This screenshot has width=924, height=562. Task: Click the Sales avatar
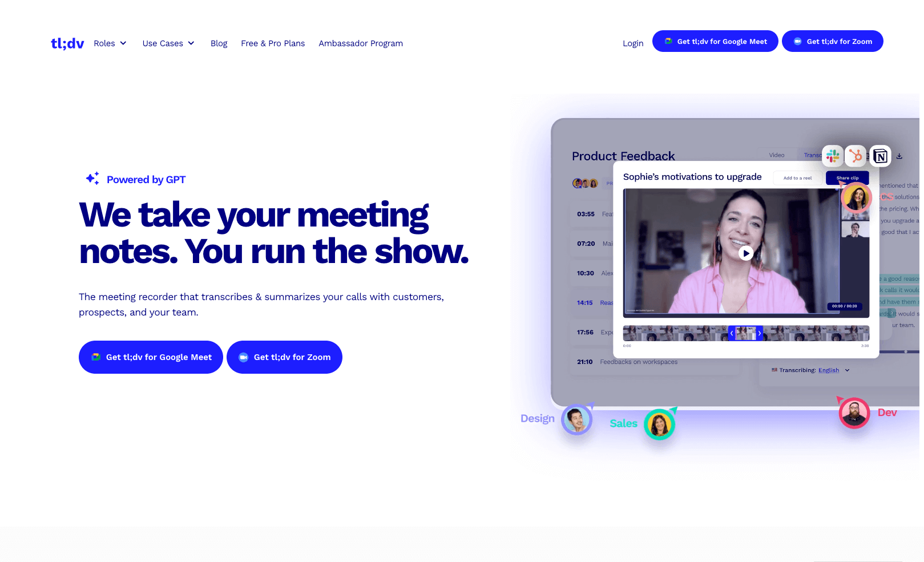(659, 424)
